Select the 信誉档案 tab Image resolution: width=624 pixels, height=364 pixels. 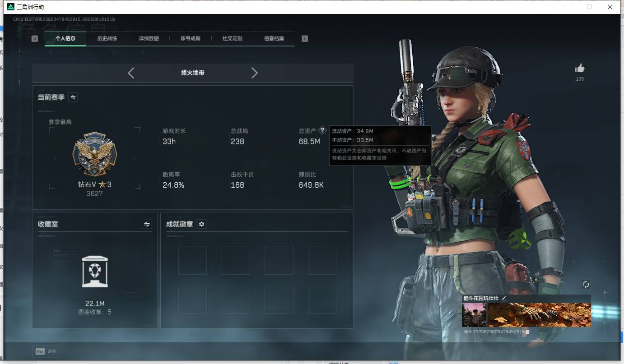coord(274,38)
